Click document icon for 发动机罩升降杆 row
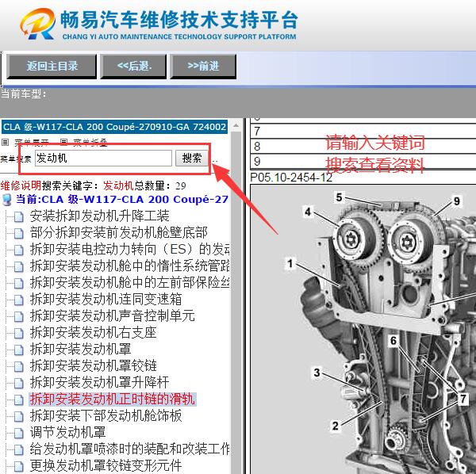The image size is (476, 474). click(18, 383)
